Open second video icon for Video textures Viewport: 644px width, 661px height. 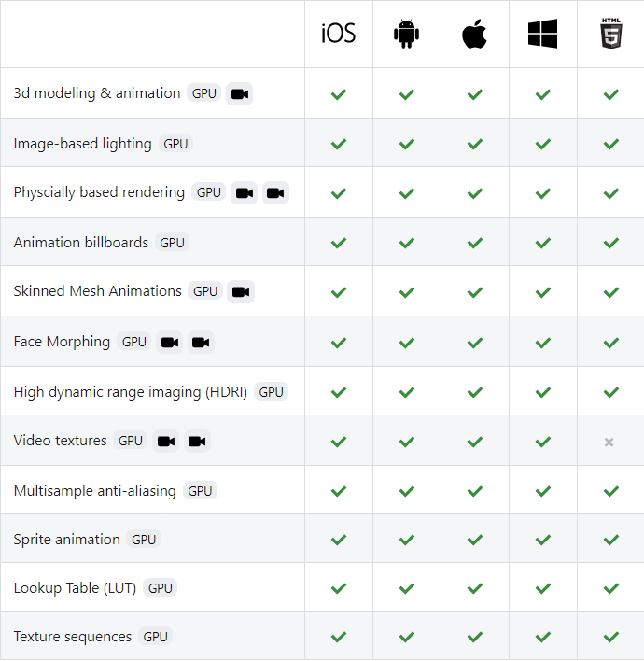point(197,442)
